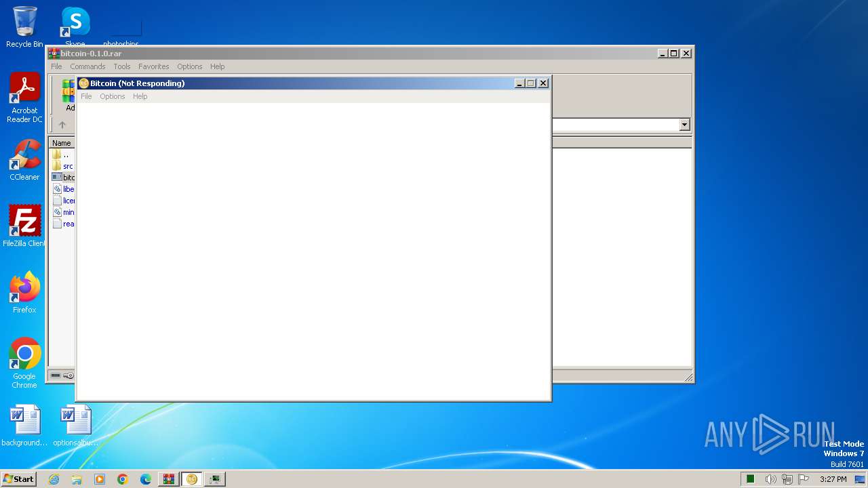Open WinRAR Options menu
Viewport: 868px width, 488px height.
coord(190,66)
